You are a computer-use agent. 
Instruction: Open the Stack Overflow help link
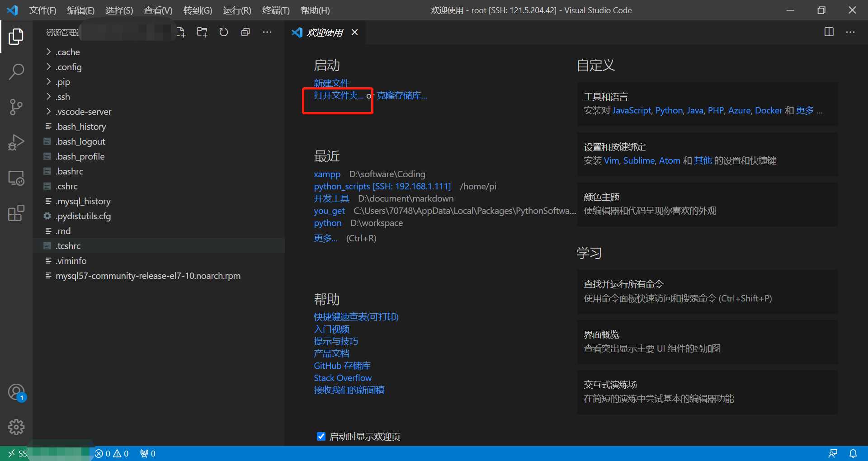pos(343,378)
